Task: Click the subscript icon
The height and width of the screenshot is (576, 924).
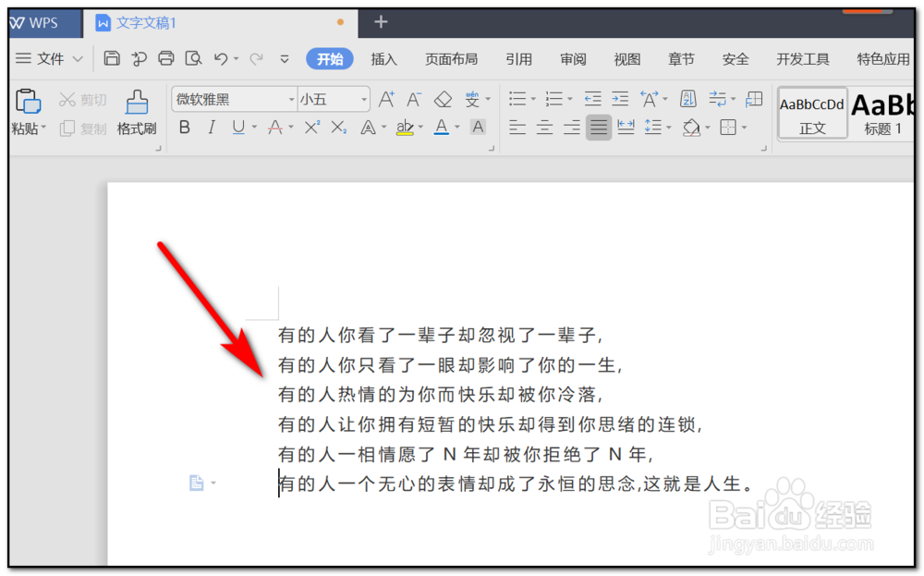Action: 336,127
